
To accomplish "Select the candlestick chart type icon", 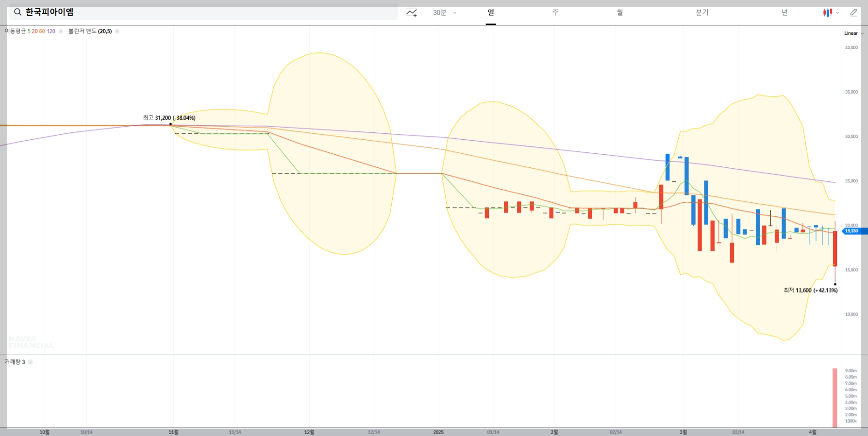I will coord(828,13).
